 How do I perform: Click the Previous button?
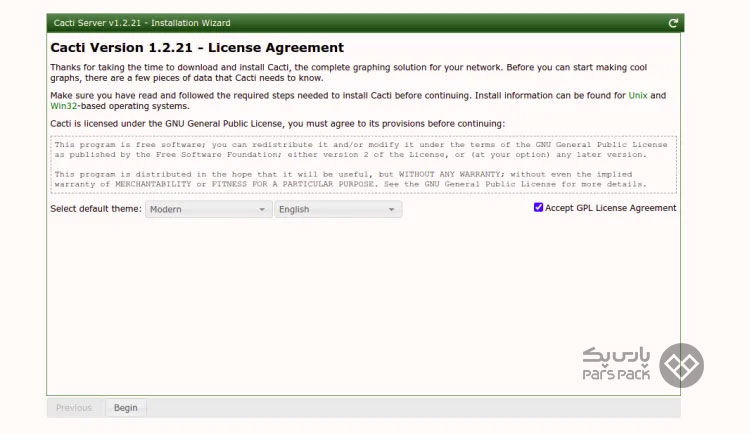pos(74,408)
